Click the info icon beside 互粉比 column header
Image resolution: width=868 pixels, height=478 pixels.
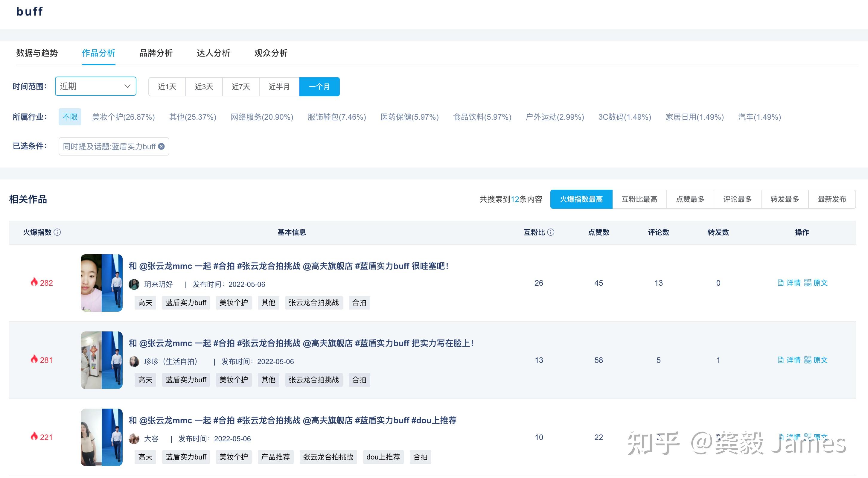click(551, 233)
